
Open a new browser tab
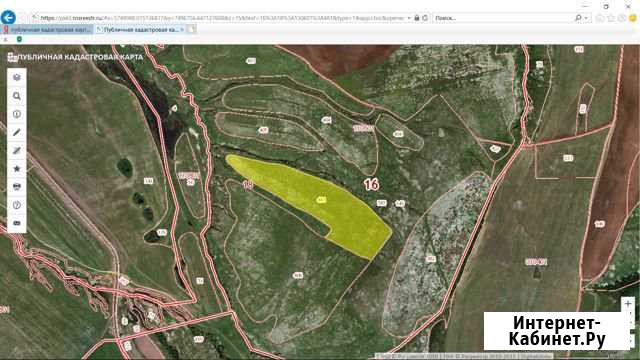coord(192,29)
